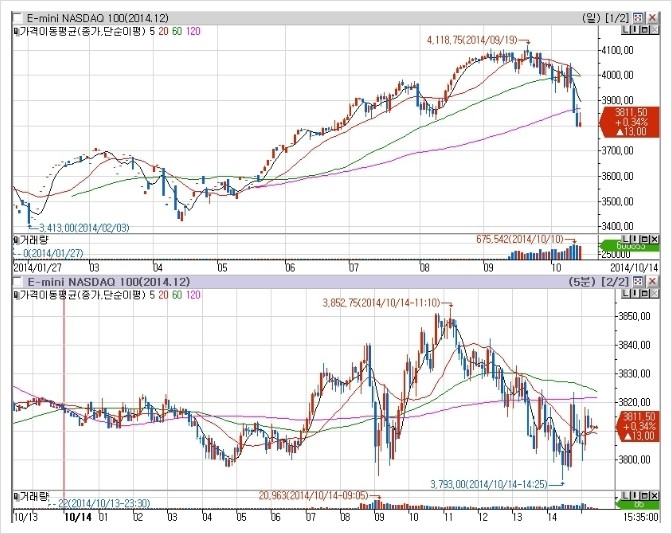Click the 4,118.75(2014/09/19) high annotation
Screen dimensions: 672x534
[x=472, y=40]
